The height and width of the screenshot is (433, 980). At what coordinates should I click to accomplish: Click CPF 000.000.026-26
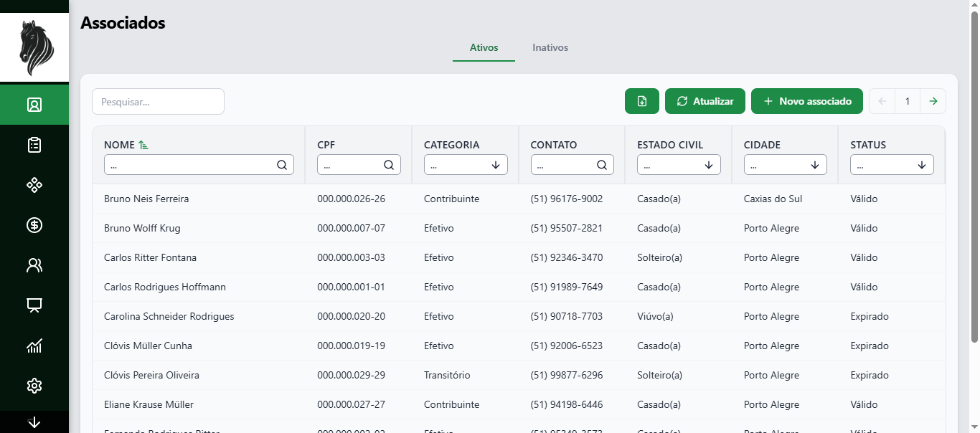click(352, 199)
